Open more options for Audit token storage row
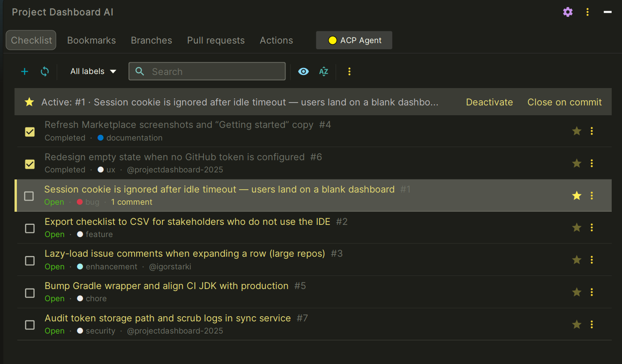622x364 pixels. (592, 325)
